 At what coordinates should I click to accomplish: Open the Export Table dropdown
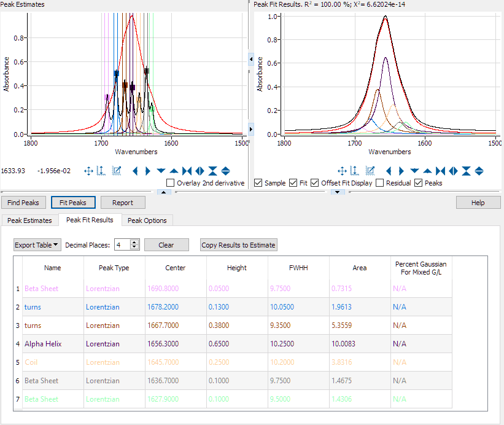(x=37, y=245)
